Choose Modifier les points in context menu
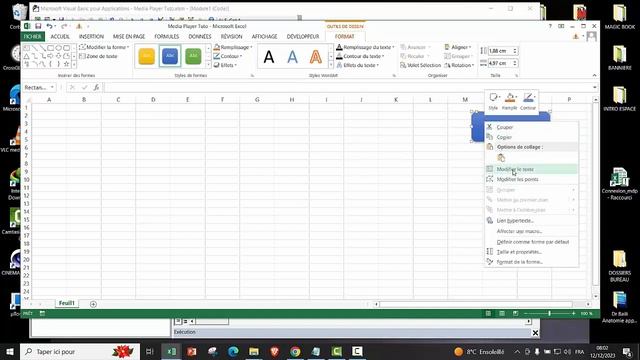Image resolution: width=640 pixels, height=360 pixels. [x=531, y=179]
